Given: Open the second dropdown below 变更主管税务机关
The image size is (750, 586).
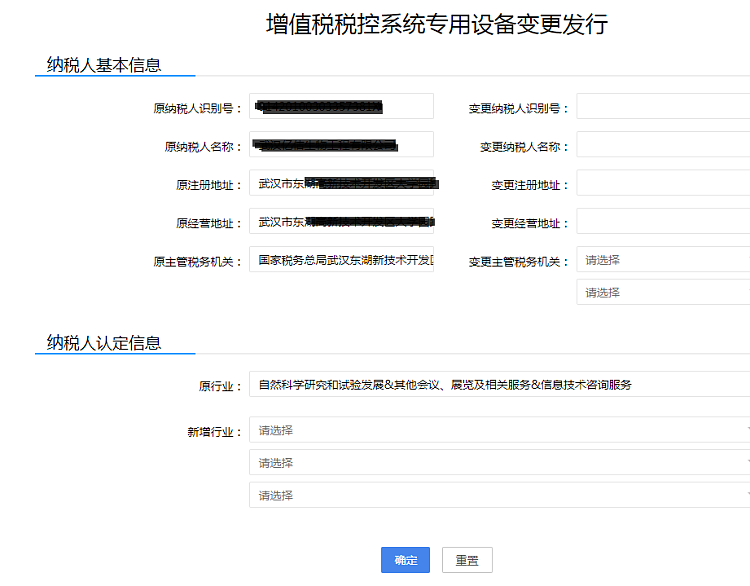Looking at the screenshot, I should pos(663,292).
